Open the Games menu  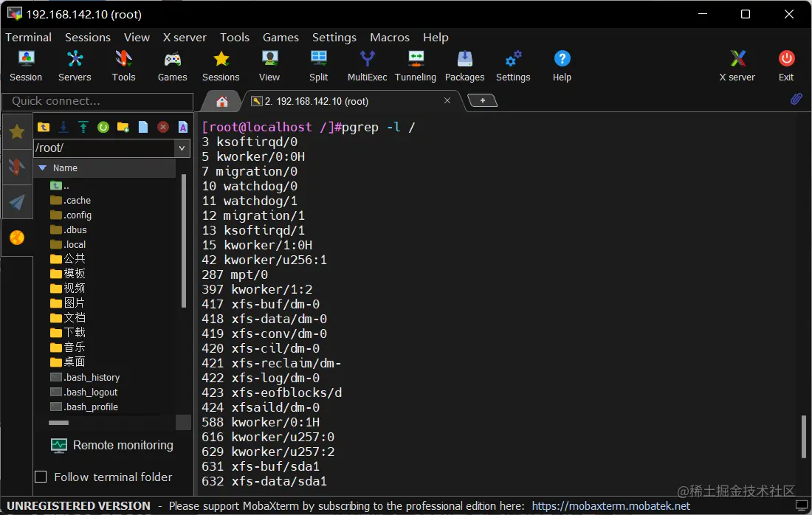click(x=281, y=38)
